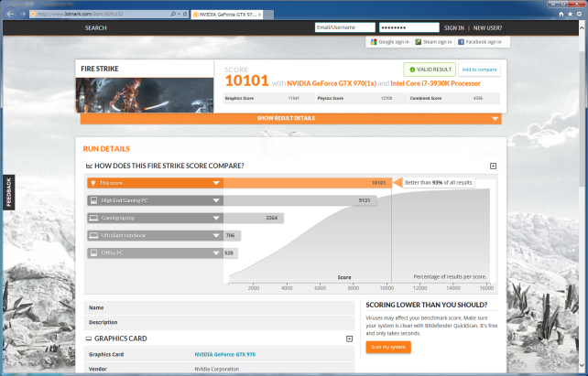Click the Valid Result info icon
Screen dimensions: 588x376
pos(412,70)
